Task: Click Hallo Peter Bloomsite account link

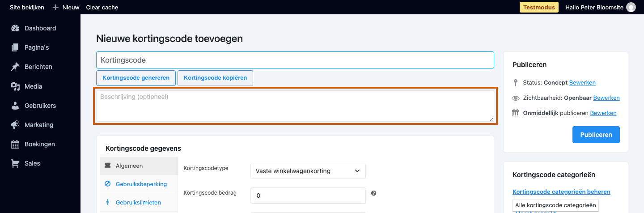Action: (x=594, y=7)
